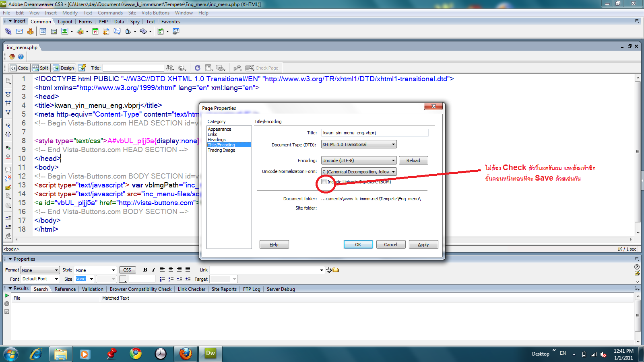Click the Media insert icon
The image size is (644, 362).
[x=80, y=31]
